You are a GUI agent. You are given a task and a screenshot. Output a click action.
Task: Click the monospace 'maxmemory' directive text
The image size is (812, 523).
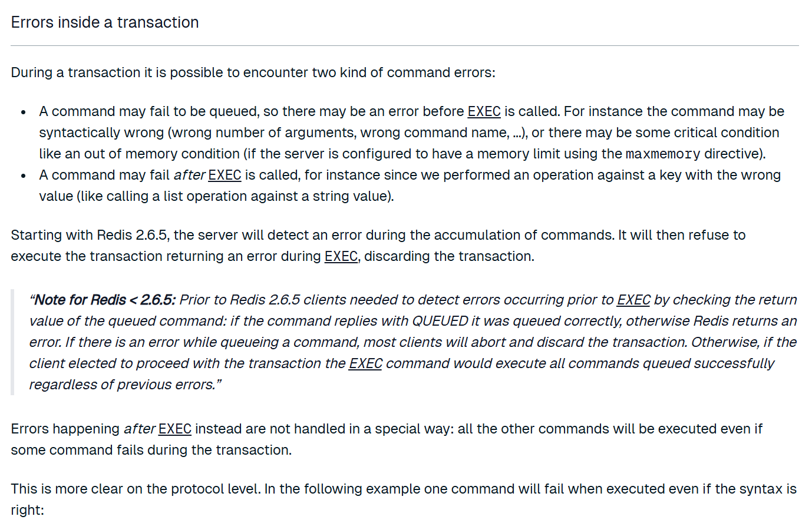click(662, 154)
